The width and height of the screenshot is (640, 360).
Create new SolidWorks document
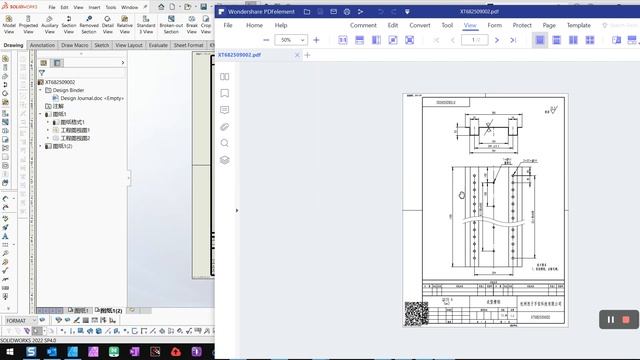tap(172, 7)
